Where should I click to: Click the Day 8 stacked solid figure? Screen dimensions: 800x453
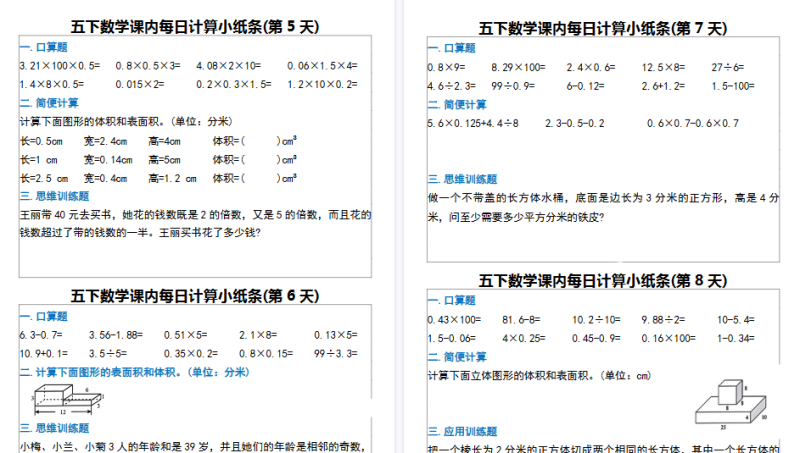point(732,403)
